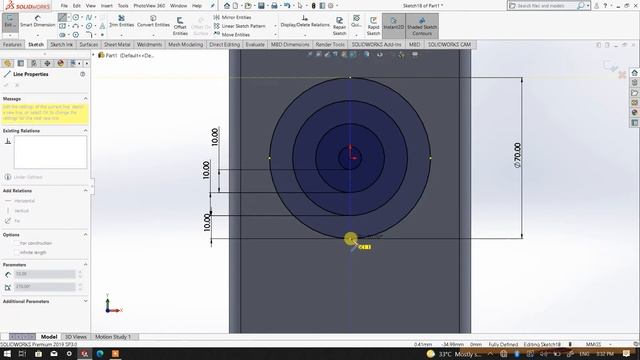Enable the Infinite length checkbox
The image size is (640, 360).
(17, 253)
